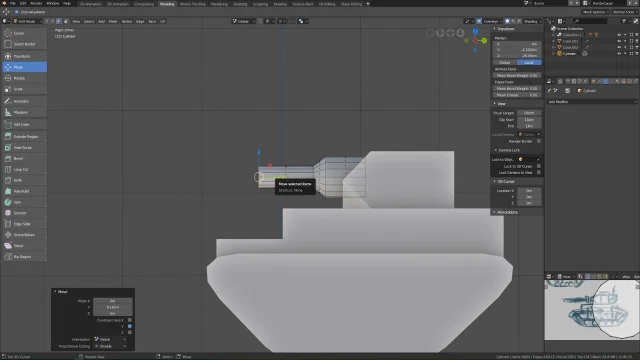The height and width of the screenshot is (360, 640).
Task: Select the Cursor tool
Action: (x=24, y=33)
